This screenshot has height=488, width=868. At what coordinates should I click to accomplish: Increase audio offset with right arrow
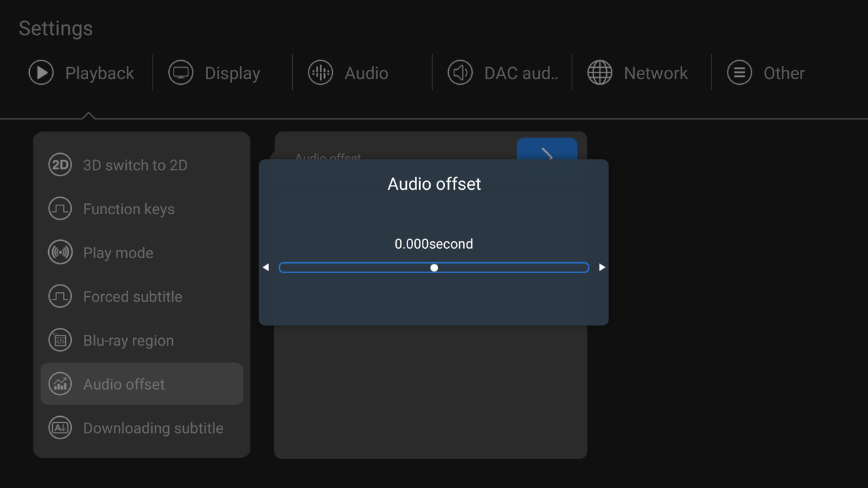[x=602, y=267]
